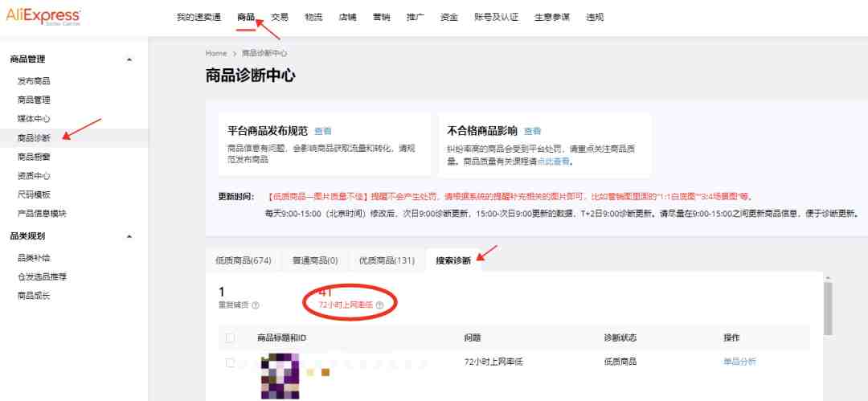
Task: Open the 商品管理 sub-item under 发布商品
Action: (x=34, y=100)
